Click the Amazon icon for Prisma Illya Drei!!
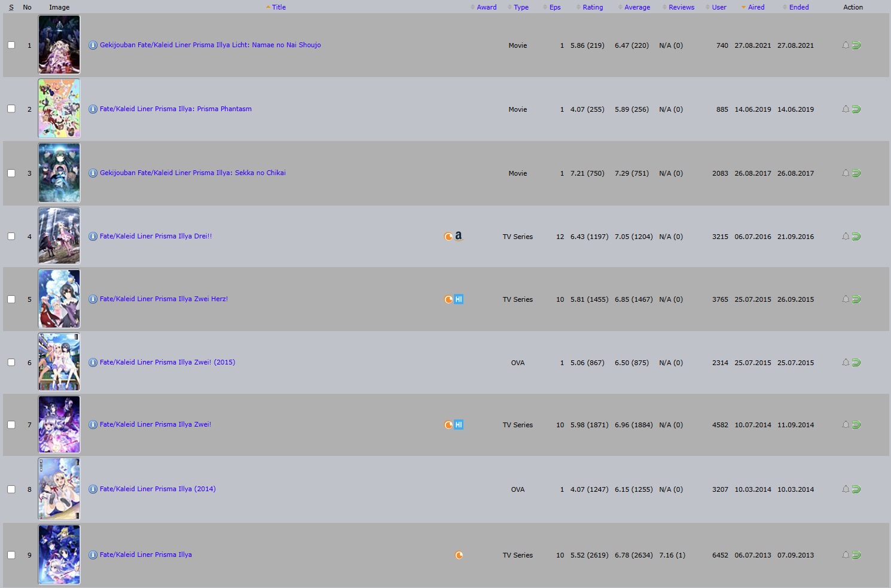The width and height of the screenshot is (891, 588). click(x=459, y=236)
